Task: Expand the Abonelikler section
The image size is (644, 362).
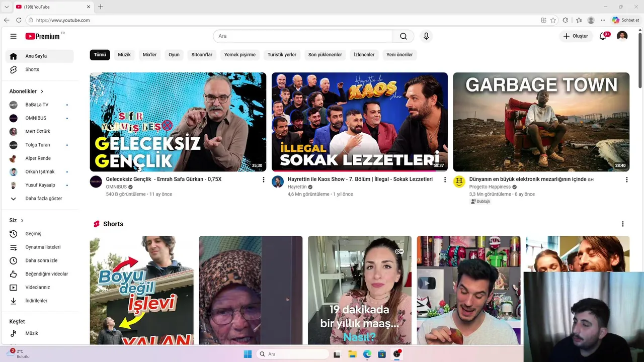Action: click(x=27, y=92)
